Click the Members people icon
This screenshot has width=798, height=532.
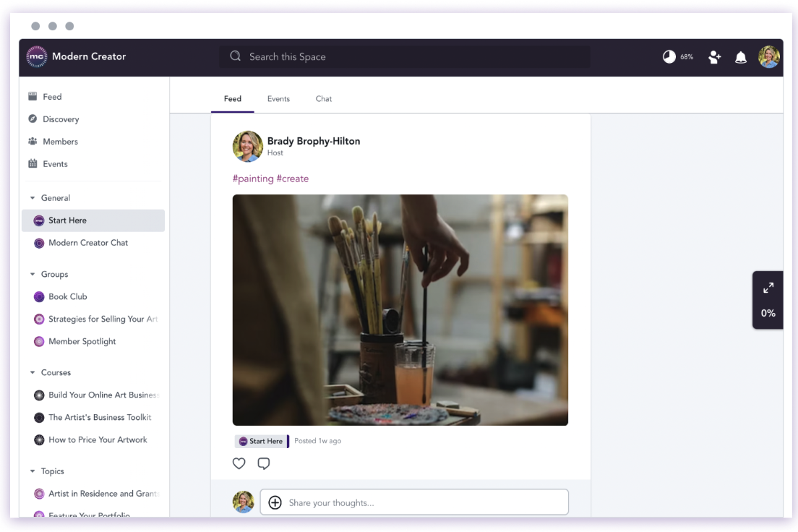coord(33,141)
